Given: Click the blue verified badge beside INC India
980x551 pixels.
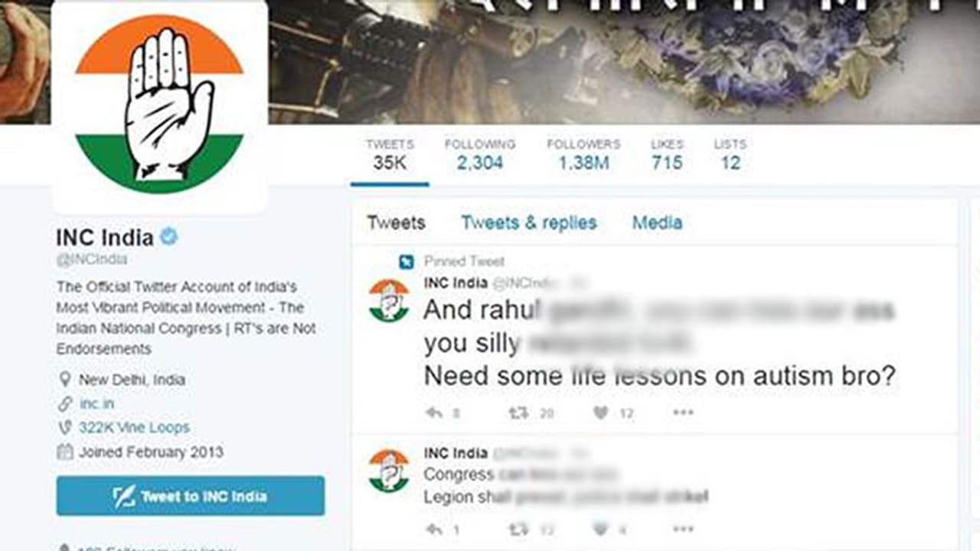Looking at the screenshot, I should pyautogui.click(x=169, y=237).
